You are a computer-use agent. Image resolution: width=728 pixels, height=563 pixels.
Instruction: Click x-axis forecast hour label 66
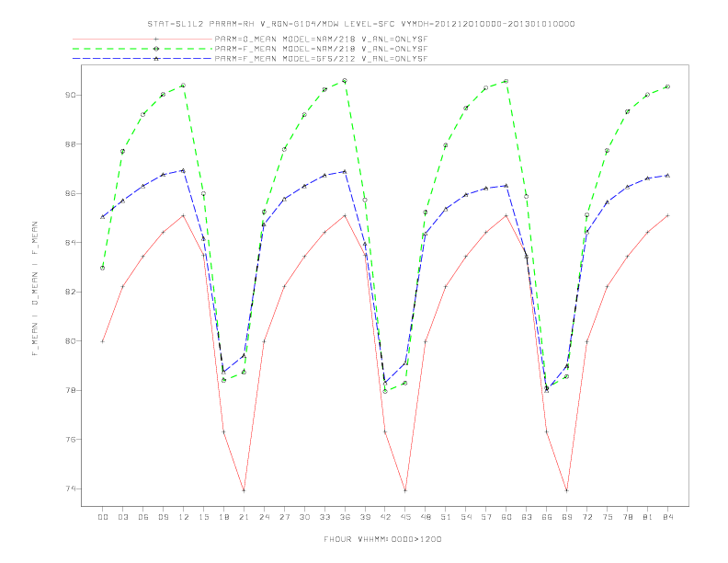coord(547,517)
